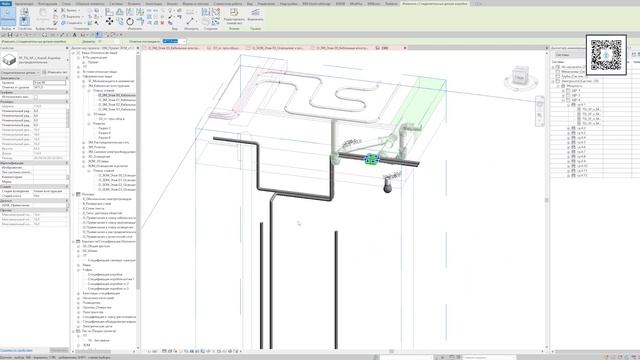Select 'ЩР-3' panel in system browser
640x360 pixels.
pos(576,95)
